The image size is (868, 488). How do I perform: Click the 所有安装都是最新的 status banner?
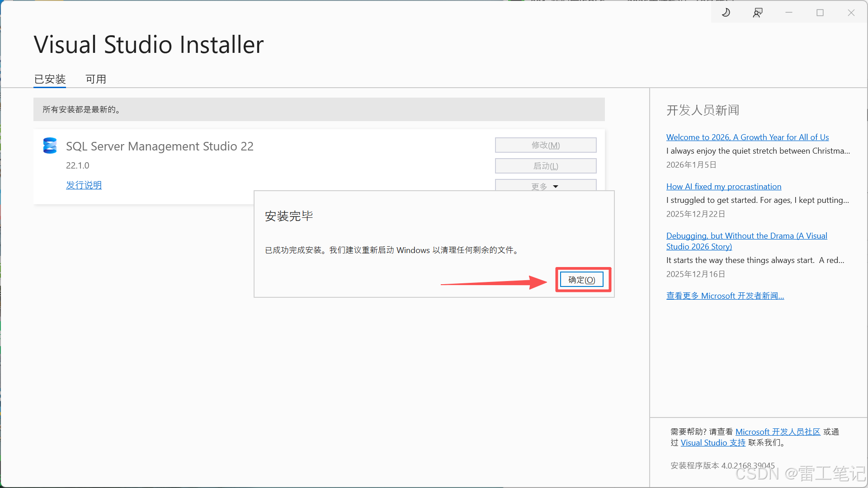point(319,109)
